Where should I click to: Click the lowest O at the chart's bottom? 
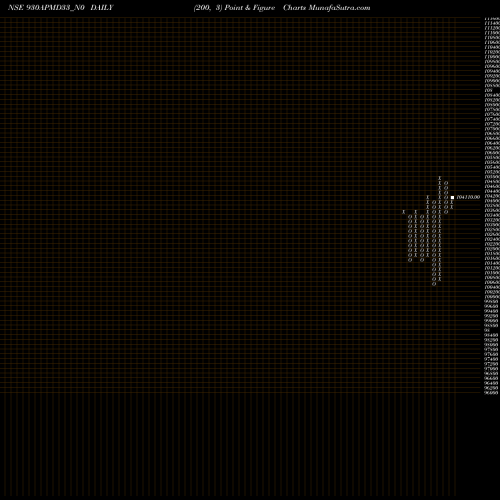click(434, 284)
